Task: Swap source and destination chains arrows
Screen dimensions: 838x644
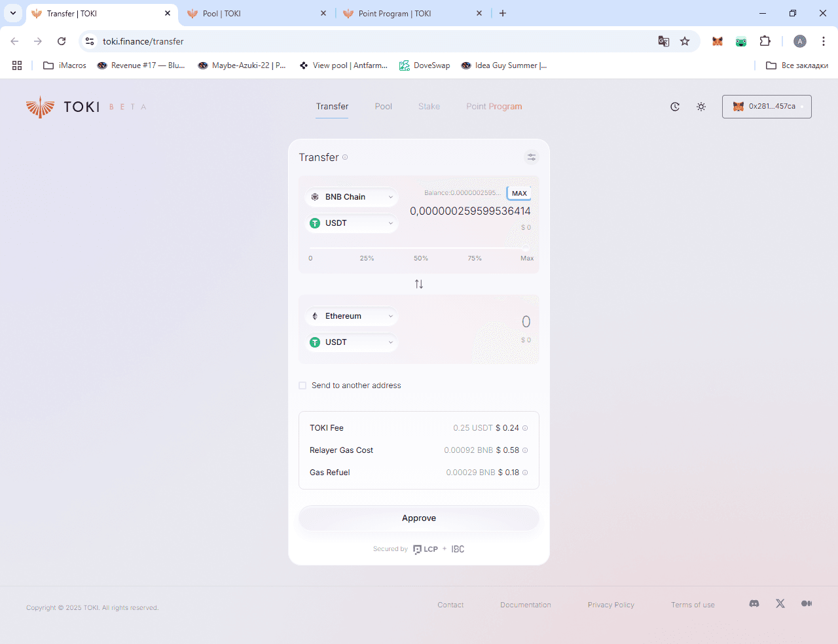Action: (419, 284)
